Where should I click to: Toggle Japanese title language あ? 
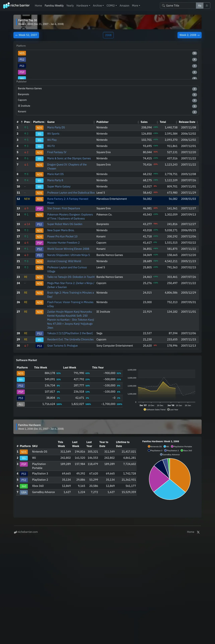tap(207, 6)
